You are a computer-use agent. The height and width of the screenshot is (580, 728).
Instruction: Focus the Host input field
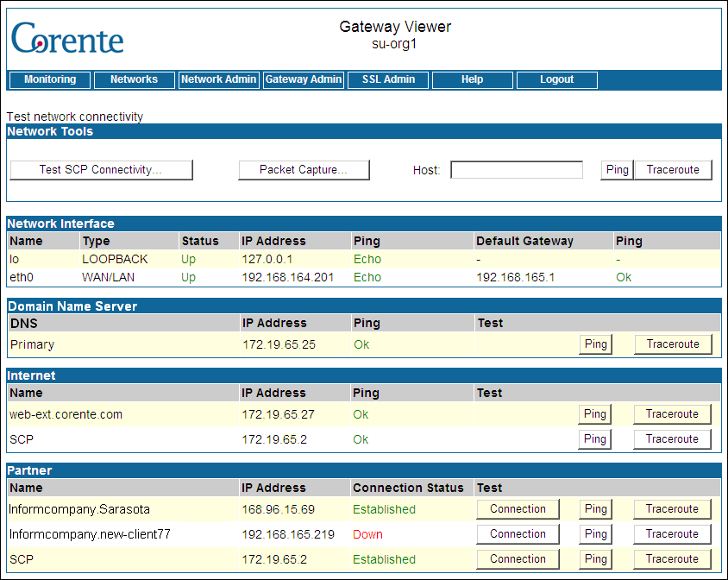[x=517, y=170]
